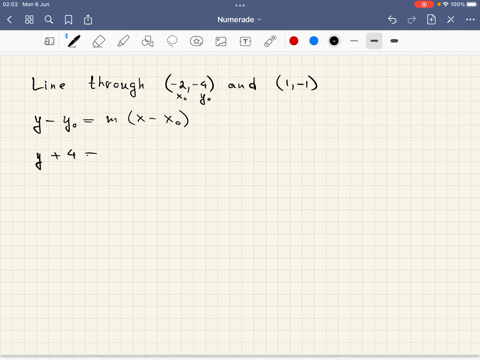The height and width of the screenshot is (360, 480).
Task: Select the Image insert tool
Action: tap(221, 41)
